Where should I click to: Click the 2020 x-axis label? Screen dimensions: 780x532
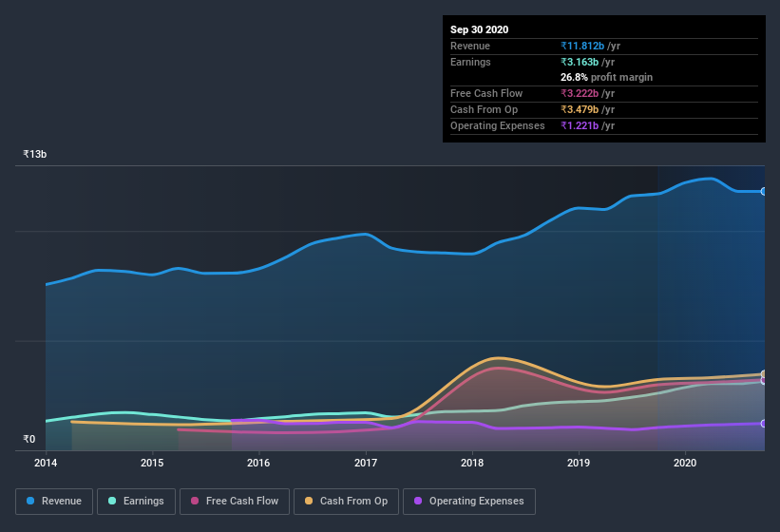pyautogui.click(x=685, y=463)
